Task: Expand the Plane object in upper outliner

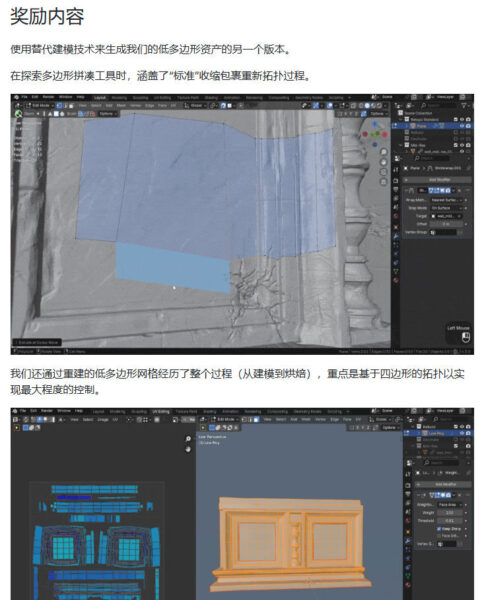Action: tap(407, 126)
